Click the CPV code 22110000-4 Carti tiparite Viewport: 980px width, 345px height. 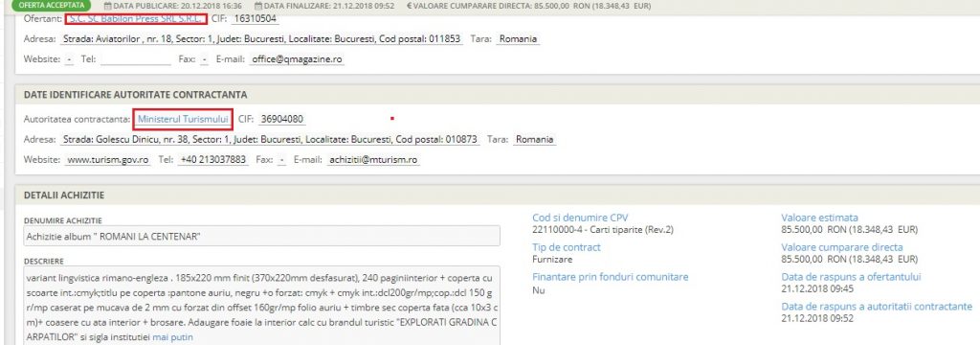point(603,230)
